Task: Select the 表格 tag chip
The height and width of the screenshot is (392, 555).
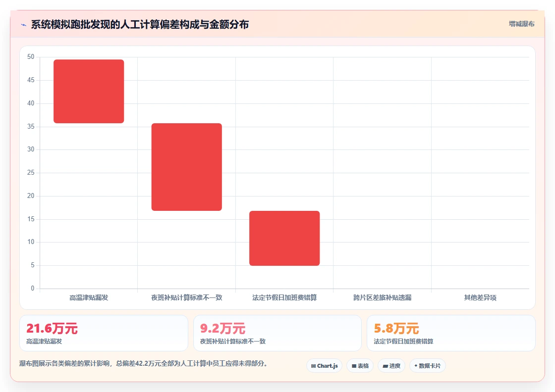Action: pyautogui.click(x=360, y=366)
